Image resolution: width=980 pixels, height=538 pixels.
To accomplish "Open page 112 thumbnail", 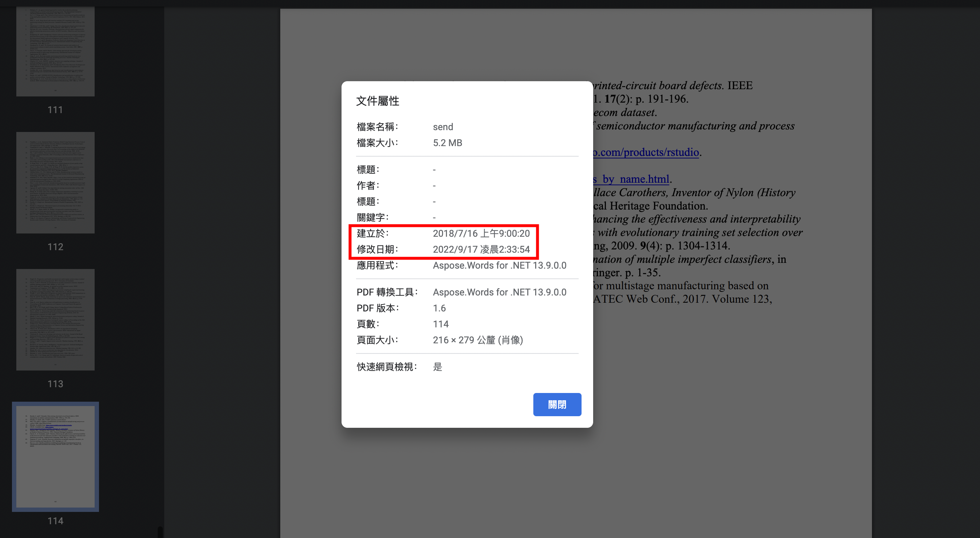I will [55, 183].
